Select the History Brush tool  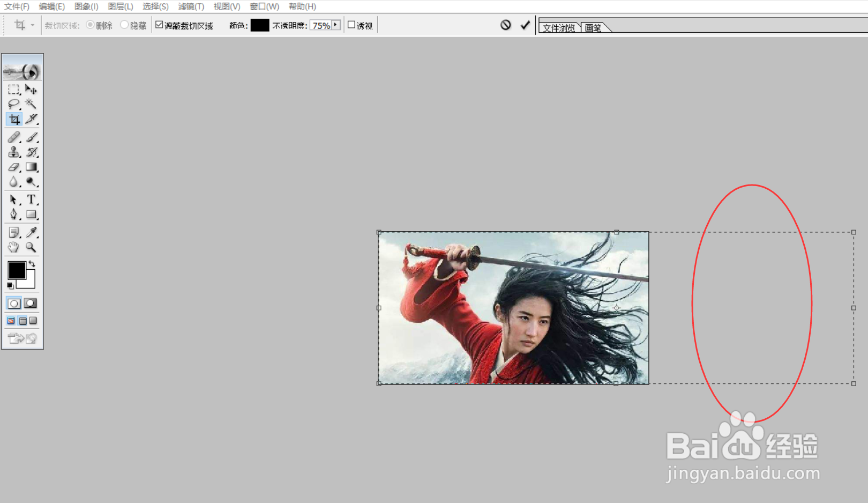(31, 152)
